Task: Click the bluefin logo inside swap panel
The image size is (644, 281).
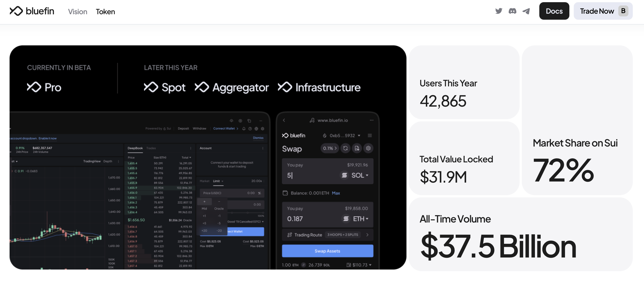Action: point(294,136)
